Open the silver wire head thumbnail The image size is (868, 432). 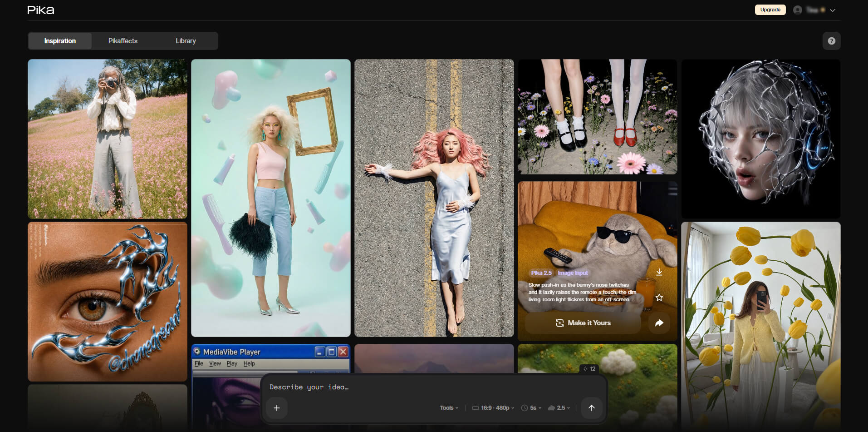761,139
